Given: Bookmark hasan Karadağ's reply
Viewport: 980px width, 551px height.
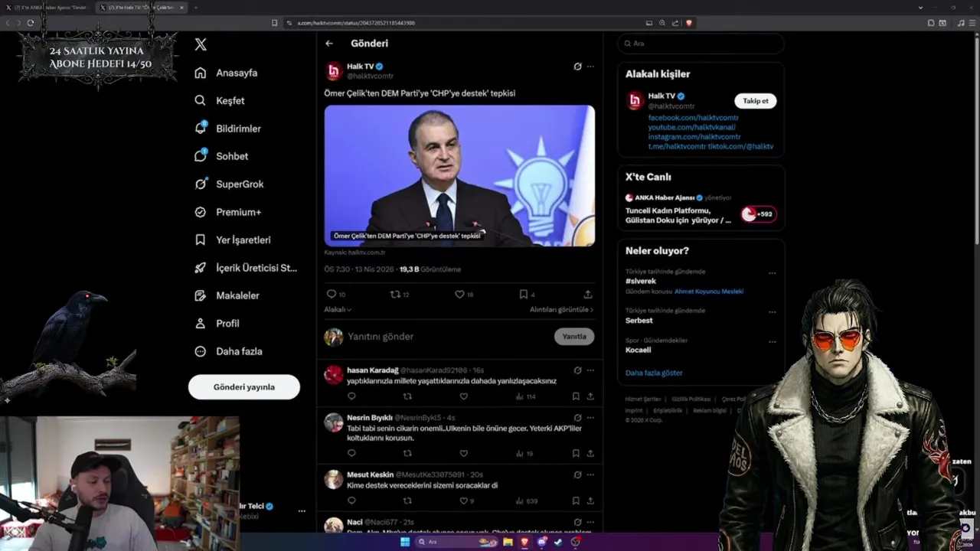Looking at the screenshot, I should [576, 396].
